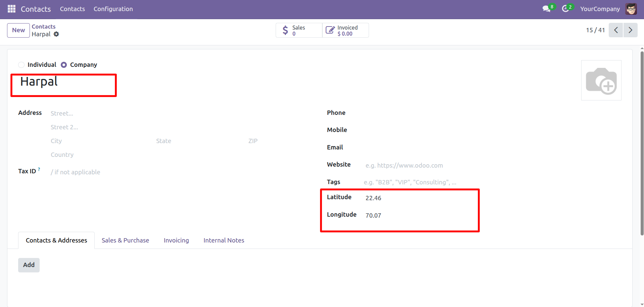The height and width of the screenshot is (307, 644).
Task: Click the 15 / 41 record pager counter
Action: pos(595,30)
